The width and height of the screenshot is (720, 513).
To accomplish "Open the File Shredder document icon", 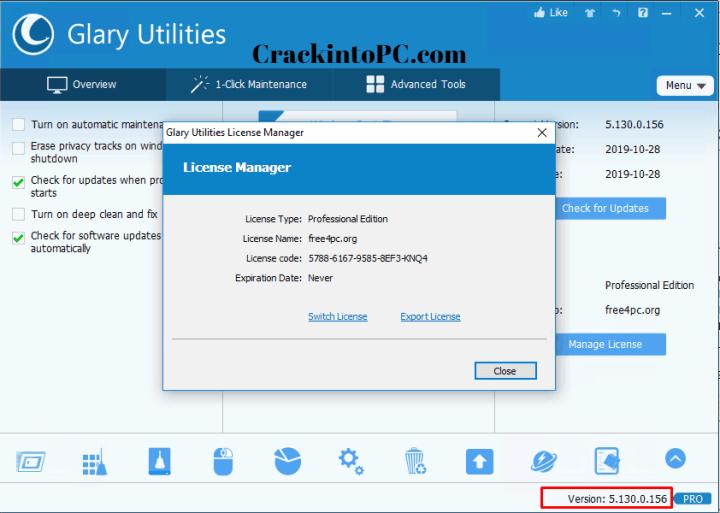I will pyautogui.click(x=607, y=461).
